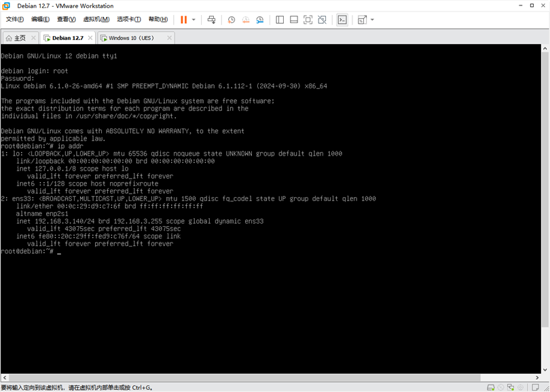This screenshot has height=392, width=550.
Task: Toggle the library sidebar panel icon
Action: [x=280, y=20]
